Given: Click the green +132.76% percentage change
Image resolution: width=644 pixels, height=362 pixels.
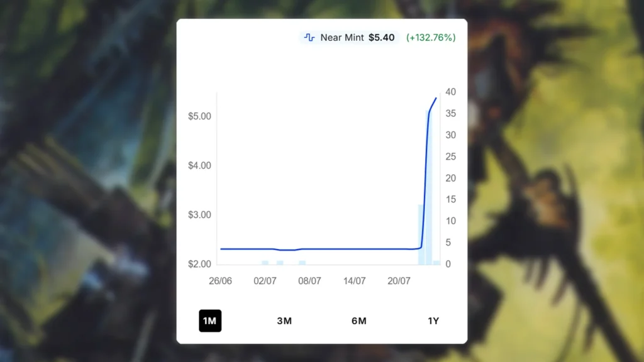Looking at the screenshot, I should pyautogui.click(x=430, y=38).
